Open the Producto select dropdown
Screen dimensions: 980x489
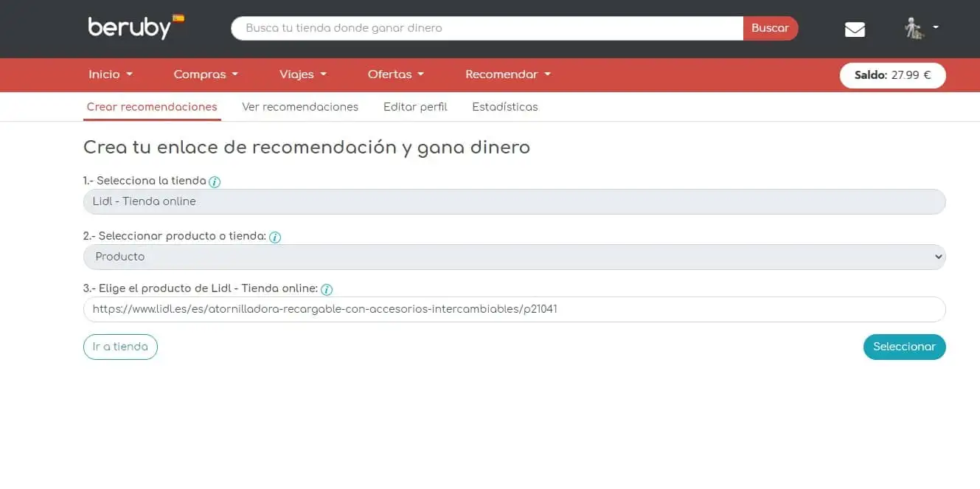tap(514, 257)
